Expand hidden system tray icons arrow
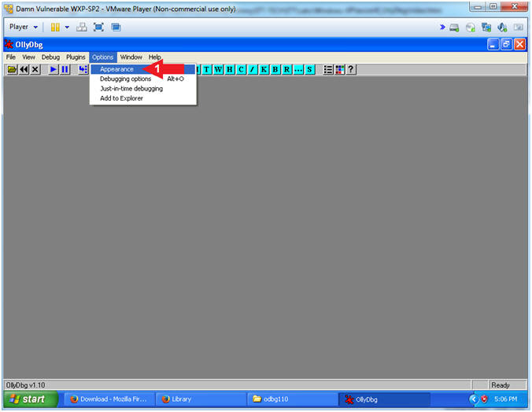The image size is (532, 412). point(473,399)
